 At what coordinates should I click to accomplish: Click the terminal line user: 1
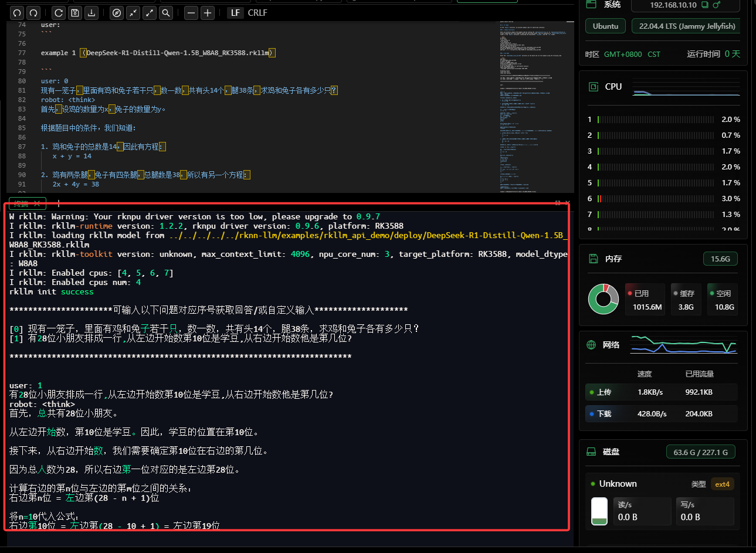click(x=26, y=385)
